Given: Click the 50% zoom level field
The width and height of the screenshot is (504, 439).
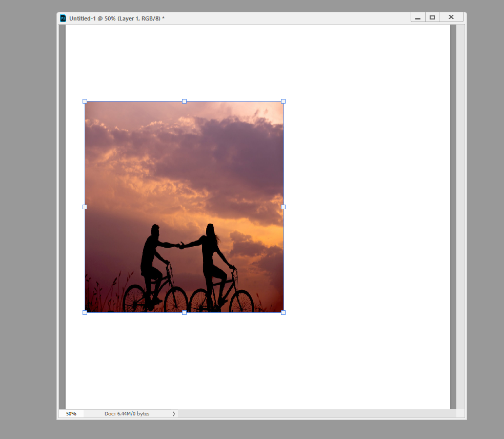Looking at the screenshot, I should click(x=71, y=413).
